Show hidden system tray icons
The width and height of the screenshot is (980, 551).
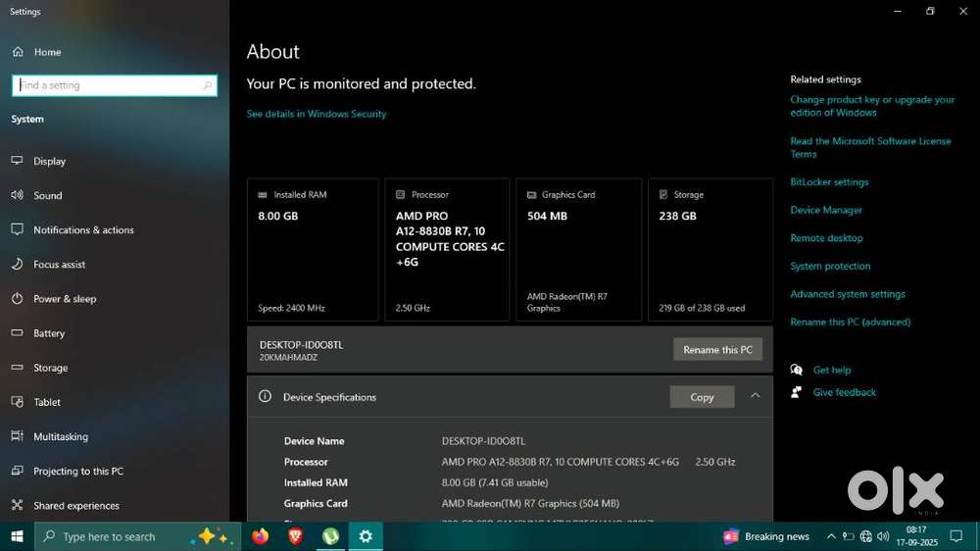click(x=831, y=536)
